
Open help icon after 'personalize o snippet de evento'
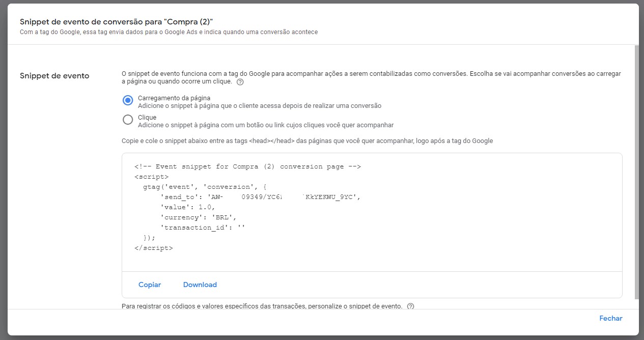pos(411,306)
